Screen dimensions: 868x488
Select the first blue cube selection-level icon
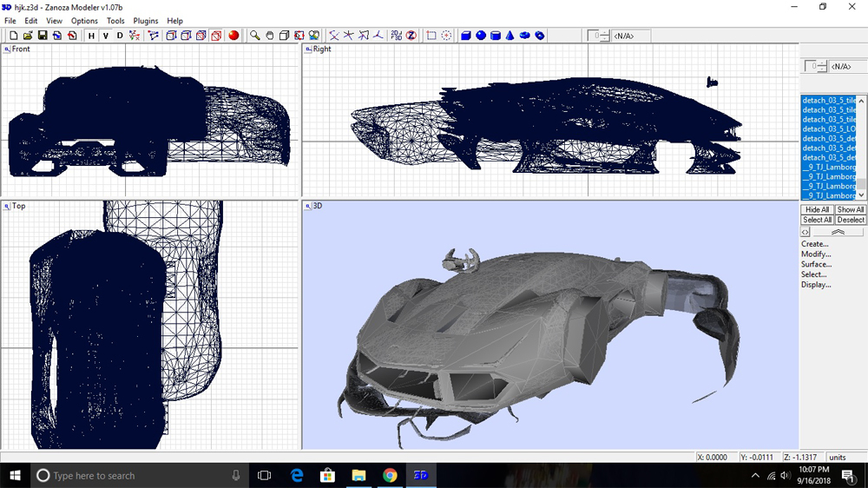click(x=171, y=36)
